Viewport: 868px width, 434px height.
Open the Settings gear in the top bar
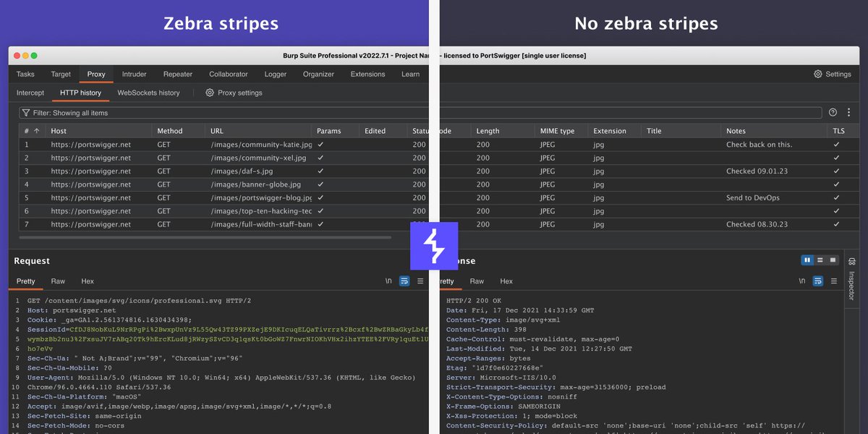click(x=818, y=74)
